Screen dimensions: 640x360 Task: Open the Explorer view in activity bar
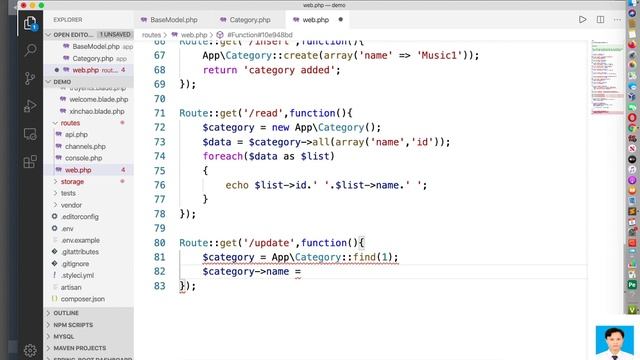coord(30,24)
